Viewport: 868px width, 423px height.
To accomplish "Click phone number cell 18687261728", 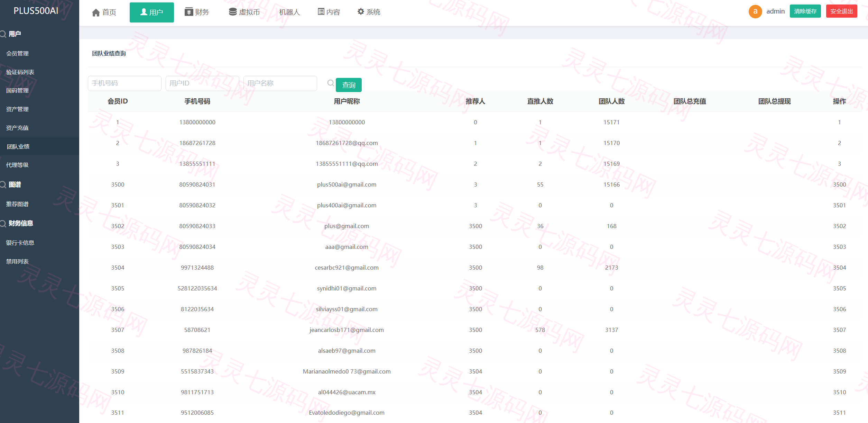I will pyautogui.click(x=197, y=143).
